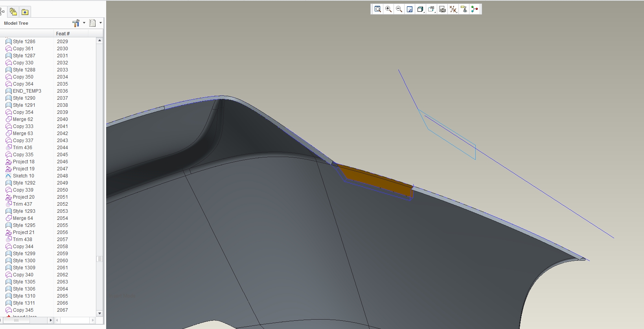Select the Copy 345 feature
The width and height of the screenshot is (644, 329).
point(23,310)
